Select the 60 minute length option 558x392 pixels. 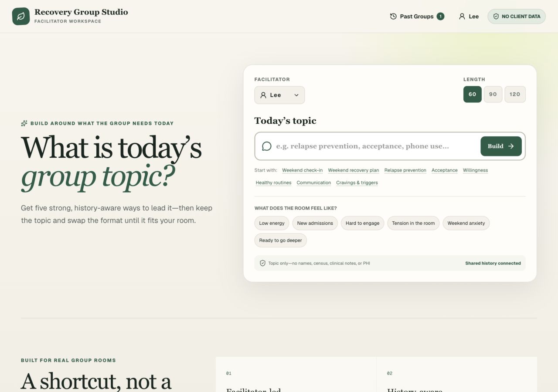(x=473, y=94)
